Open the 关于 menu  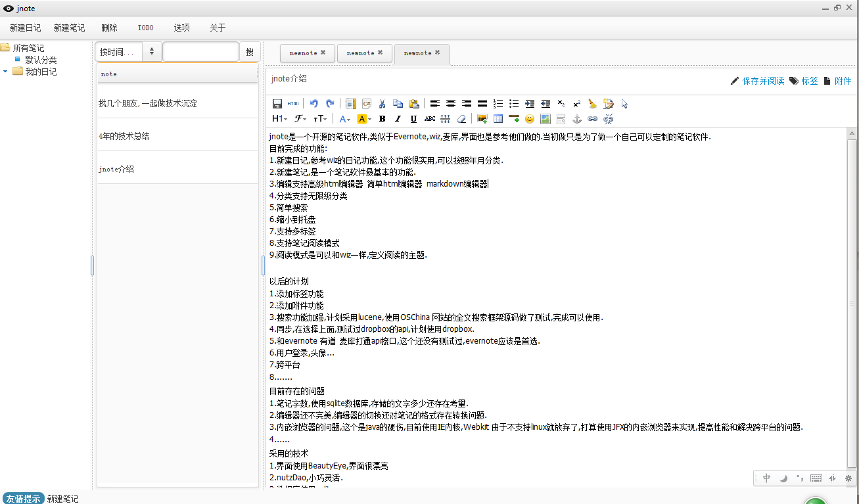218,28
